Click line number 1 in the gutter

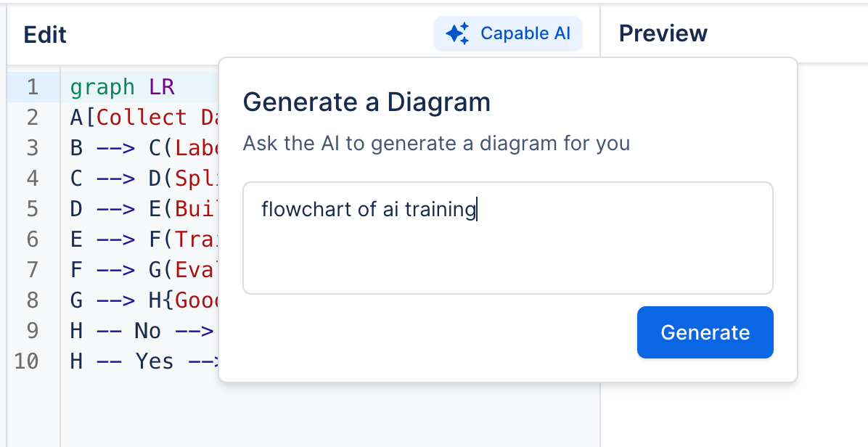click(32, 87)
